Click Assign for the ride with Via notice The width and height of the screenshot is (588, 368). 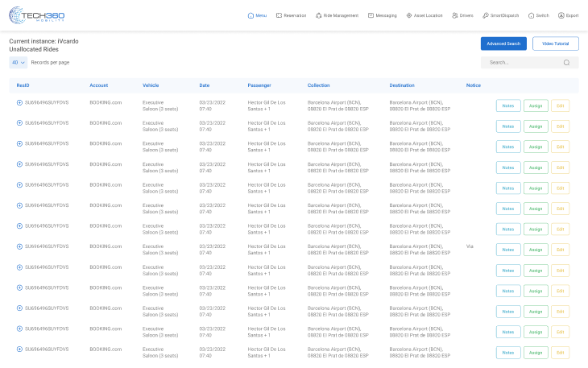click(x=536, y=250)
